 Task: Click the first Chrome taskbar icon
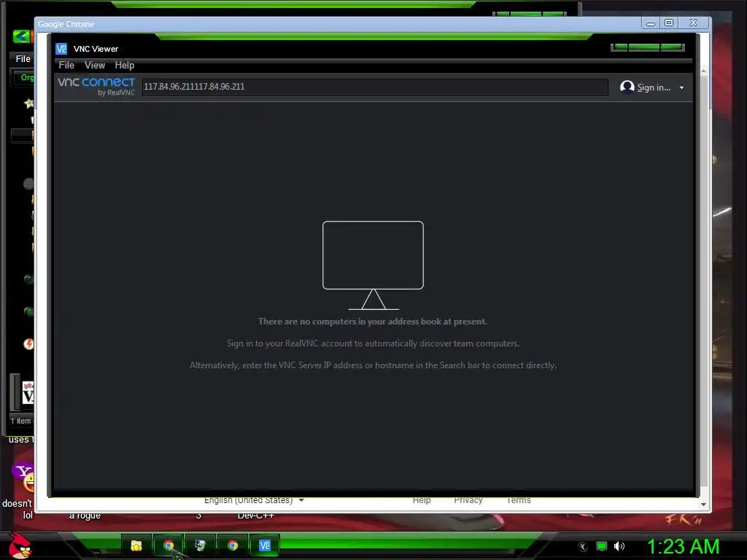tap(169, 545)
